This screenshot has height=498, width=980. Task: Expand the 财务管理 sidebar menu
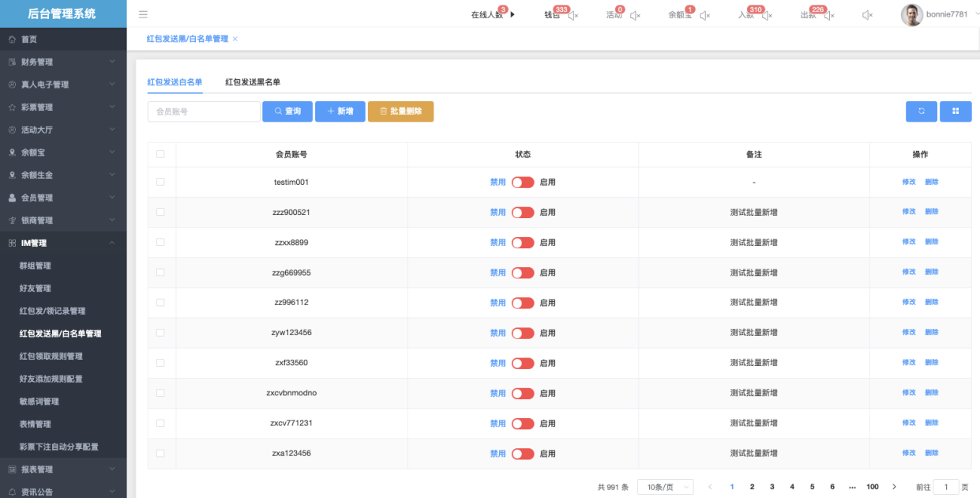pyautogui.click(x=63, y=62)
